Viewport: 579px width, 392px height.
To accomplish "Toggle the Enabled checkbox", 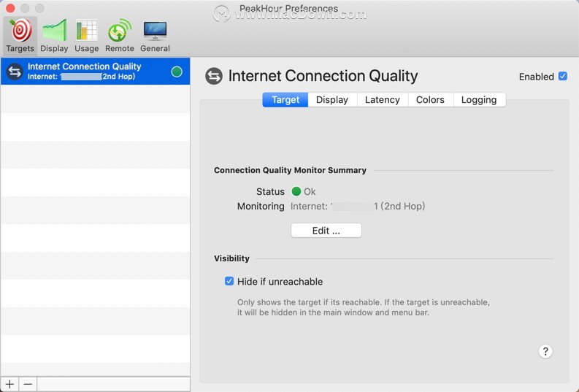I will [562, 76].
